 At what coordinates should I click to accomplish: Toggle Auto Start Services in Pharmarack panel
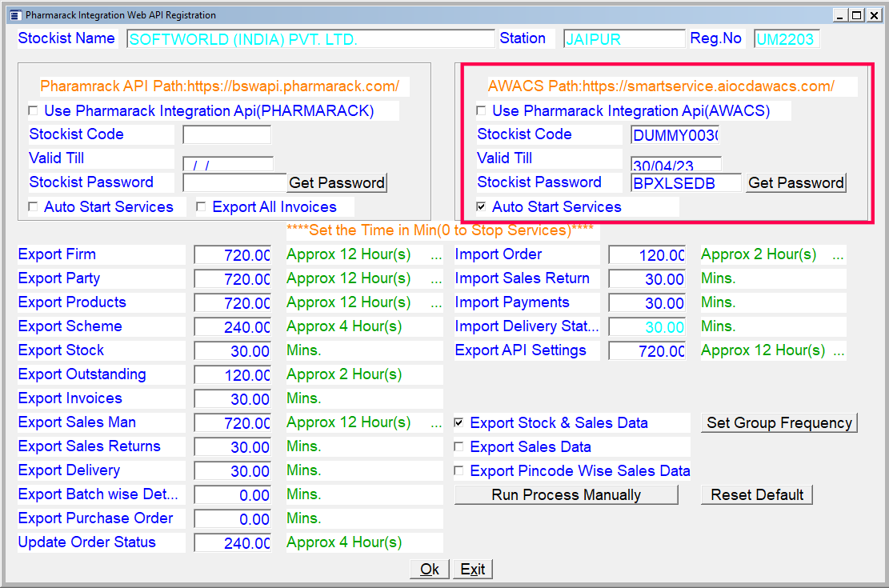point(34,207)
